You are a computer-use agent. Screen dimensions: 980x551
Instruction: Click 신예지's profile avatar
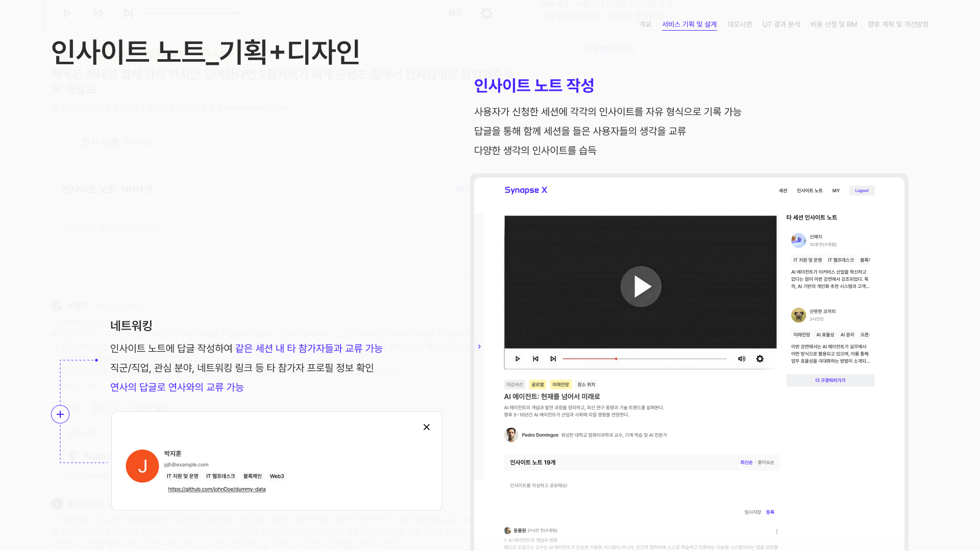[x=799, y=240]
